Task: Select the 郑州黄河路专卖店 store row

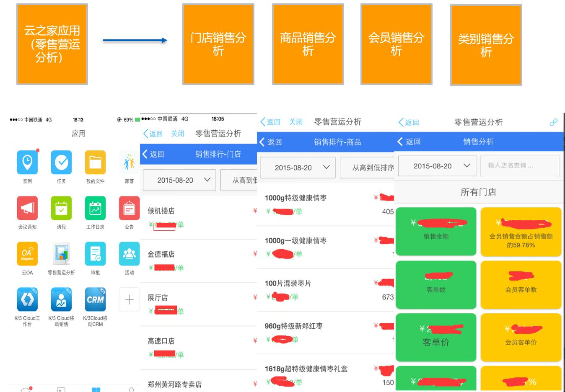Action: coord(199,381)
